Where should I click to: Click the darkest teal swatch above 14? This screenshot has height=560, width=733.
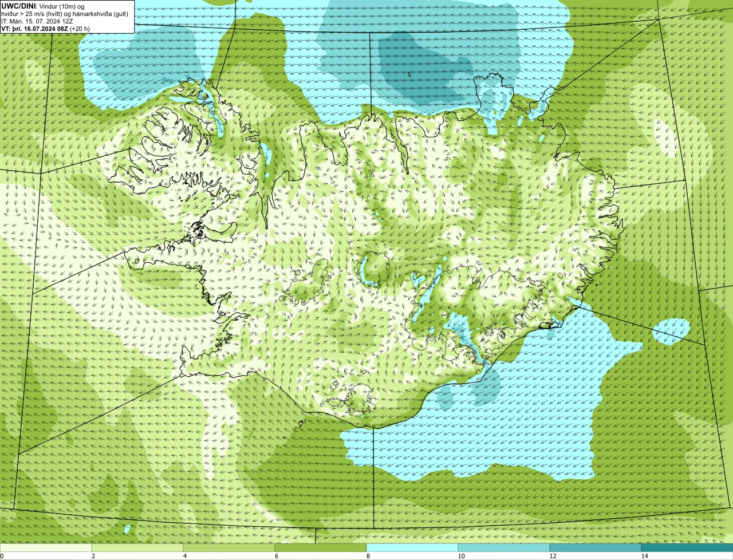[687, 547]
